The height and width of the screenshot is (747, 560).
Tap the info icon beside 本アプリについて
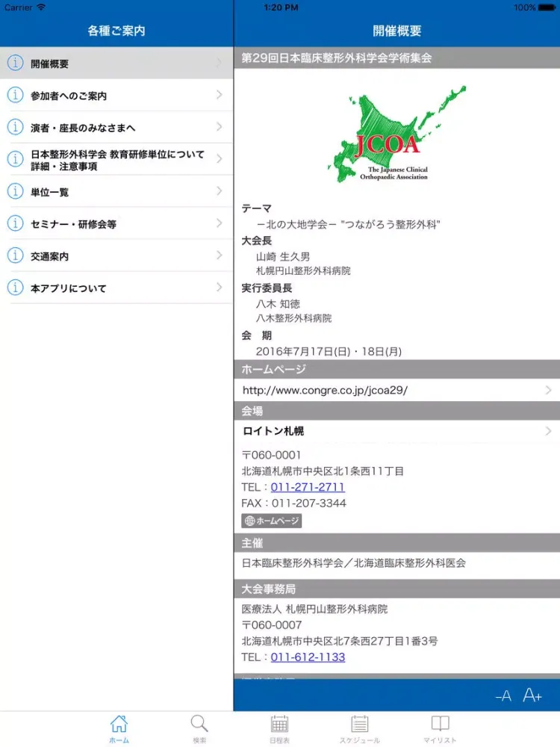15,288
